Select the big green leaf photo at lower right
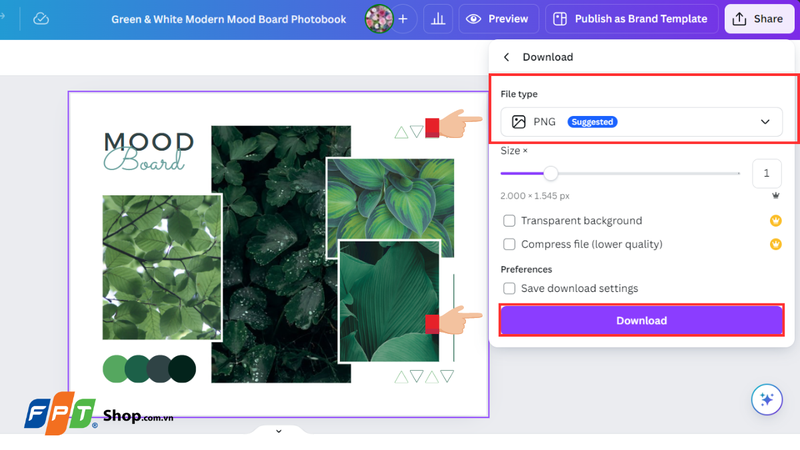The width and height of the screenshot is (800, 450). (x=389, y=301)
